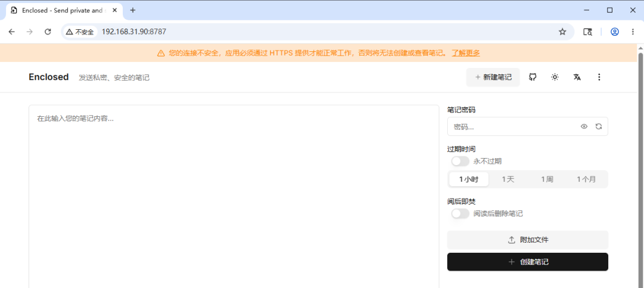Open a new browser tab with plus
Image resolution: width=644 pixels, height=288 pixels.
point(132,10)
